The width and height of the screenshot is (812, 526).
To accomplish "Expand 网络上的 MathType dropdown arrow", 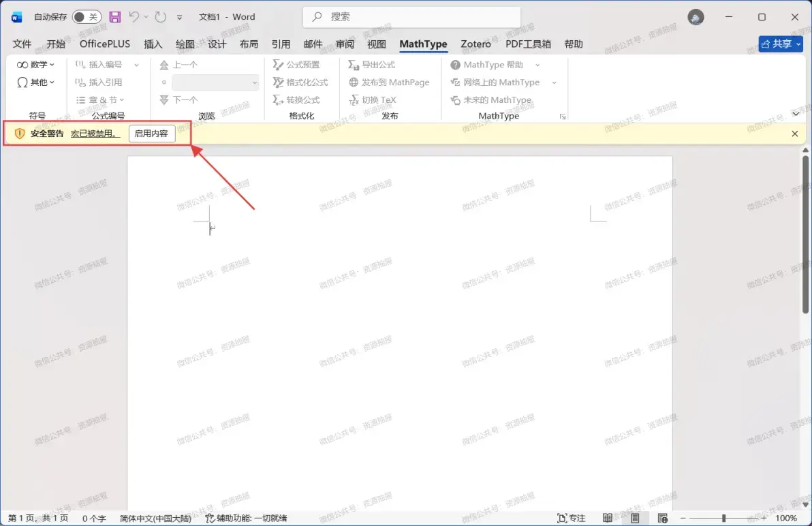I will 554,82.
